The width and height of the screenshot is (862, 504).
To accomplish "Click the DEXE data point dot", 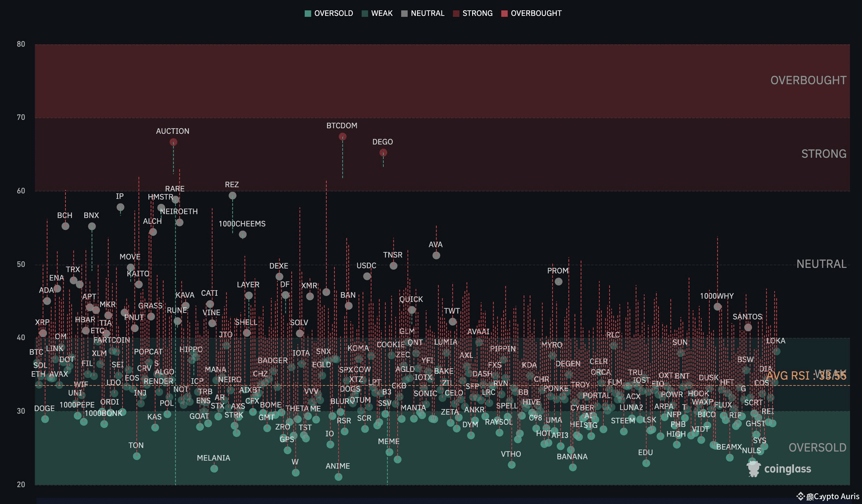I will (279, 276).
